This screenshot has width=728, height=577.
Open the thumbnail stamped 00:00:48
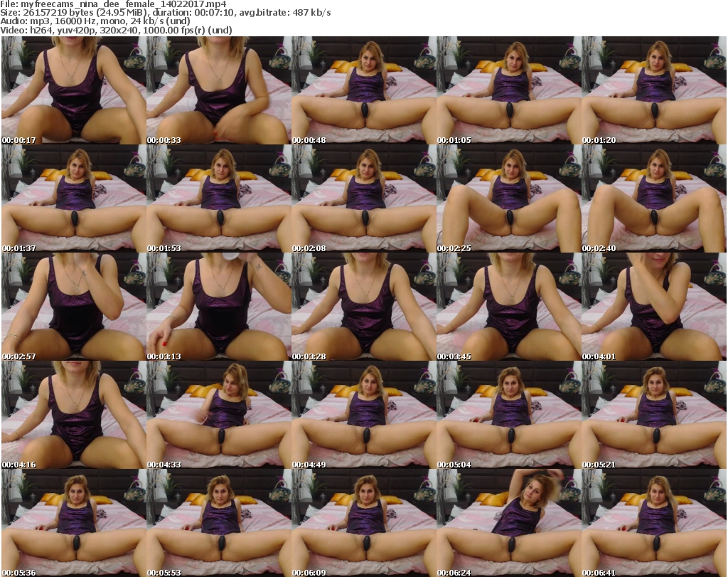pyautogui.click(x=363, y=90)
